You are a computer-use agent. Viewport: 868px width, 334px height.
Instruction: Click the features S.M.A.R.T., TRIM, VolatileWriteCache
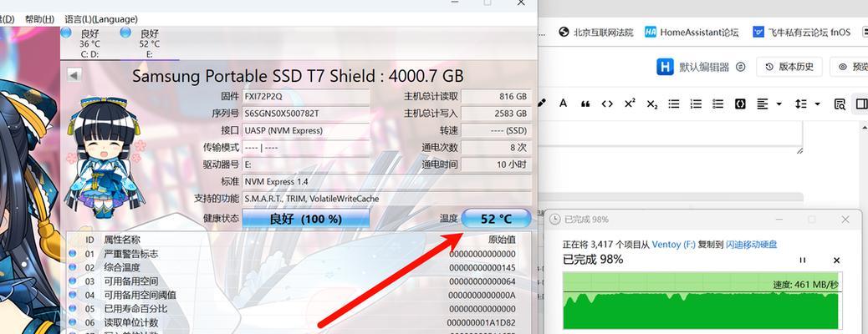coord(387,199)
